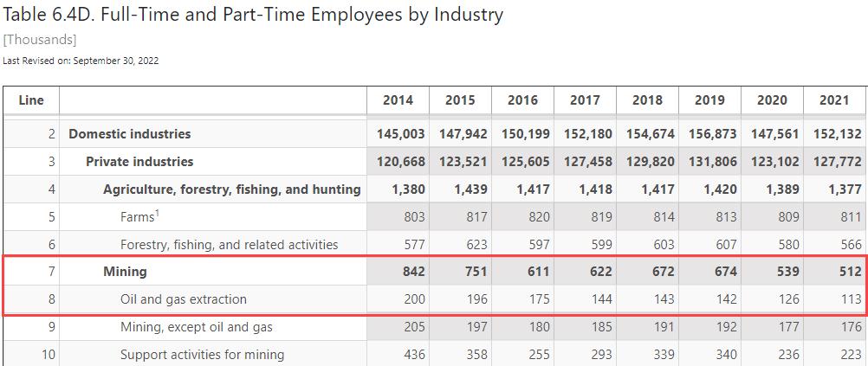Select Support activities for mining row label
Image resolution: width=868 pixels, height=366 pixels.
tap(202, 354)
